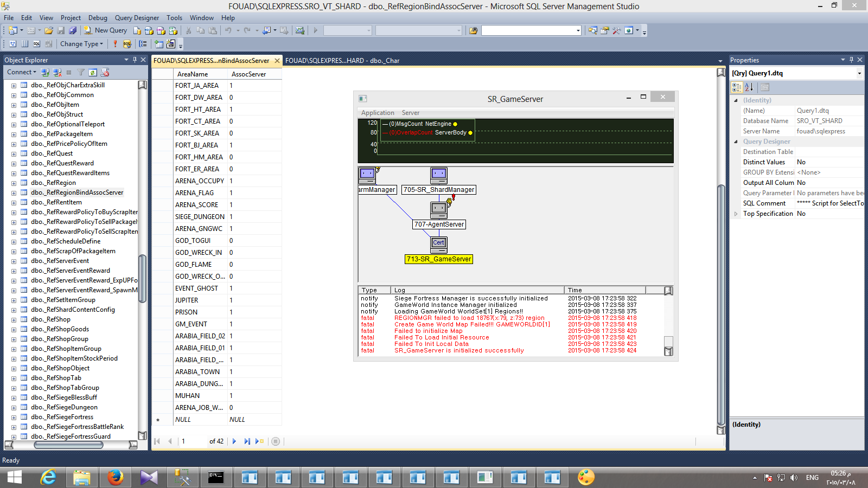
Task: Click the 713-SR_GameServer node label
Action: pos(439,259)
